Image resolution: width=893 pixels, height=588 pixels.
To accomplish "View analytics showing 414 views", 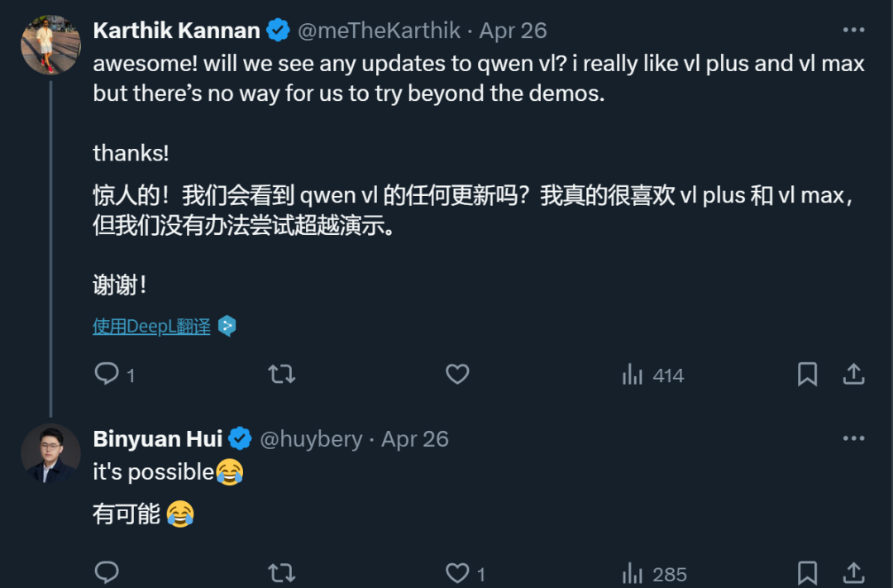I will click(652, 375).
